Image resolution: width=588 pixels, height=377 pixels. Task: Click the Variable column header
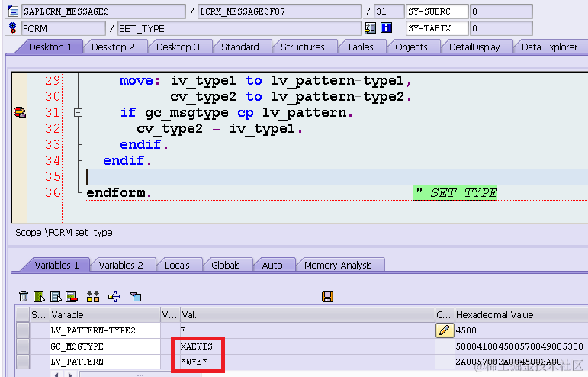tap(105, 314)
